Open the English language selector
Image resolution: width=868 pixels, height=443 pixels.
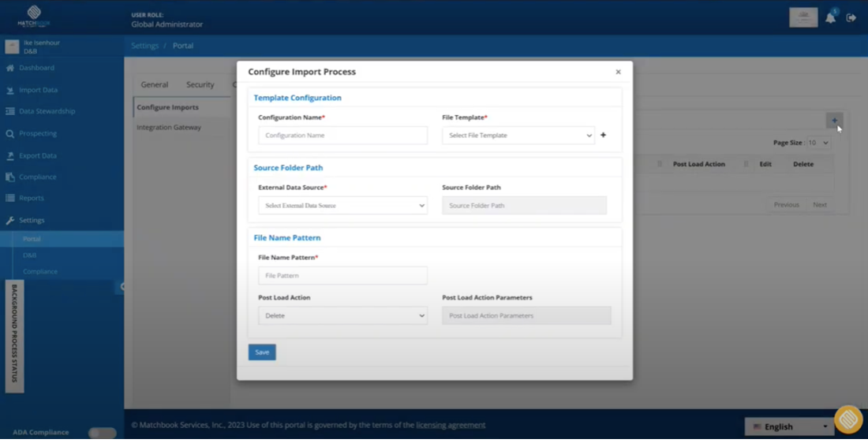[789, 427]
